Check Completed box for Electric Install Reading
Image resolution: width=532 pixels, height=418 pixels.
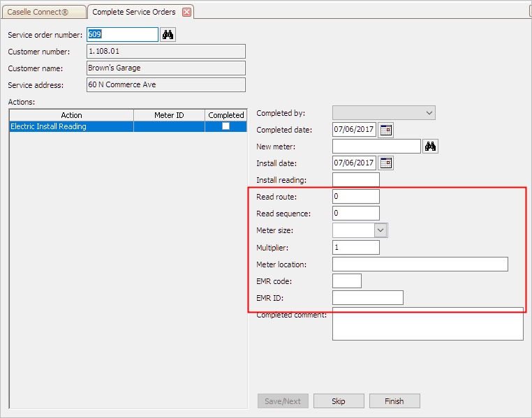coord(226,126)
